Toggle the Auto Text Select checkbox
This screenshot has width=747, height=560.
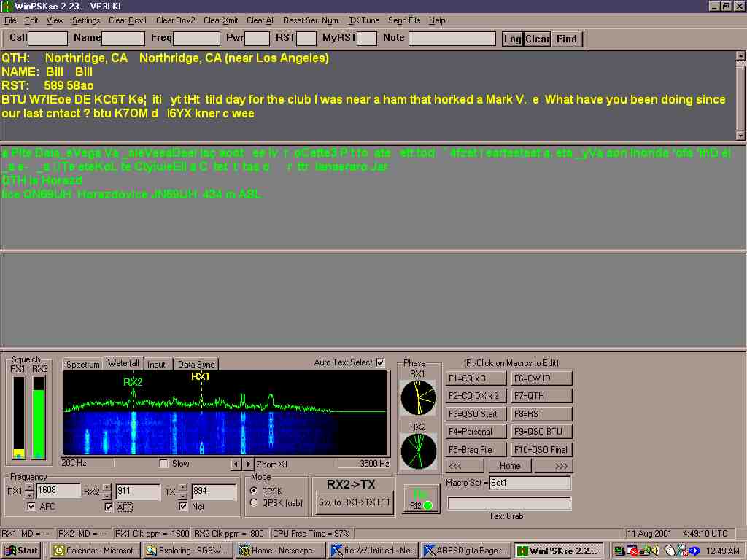click(x=380, y=362)
